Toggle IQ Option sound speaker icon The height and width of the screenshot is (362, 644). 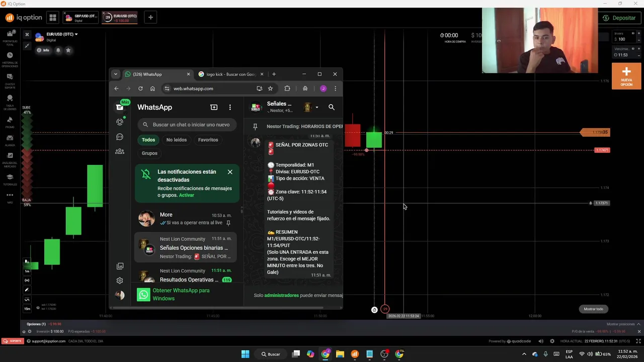click(541, 341)
